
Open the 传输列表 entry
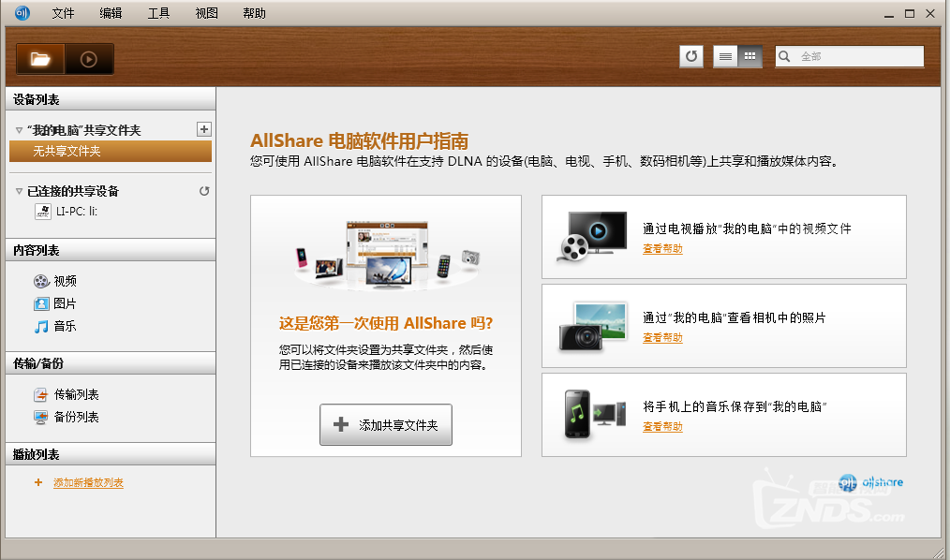tap(76, 395)
